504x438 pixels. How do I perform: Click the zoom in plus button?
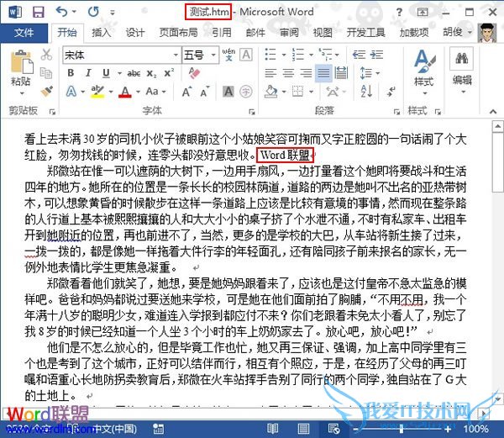pos(448,429)
